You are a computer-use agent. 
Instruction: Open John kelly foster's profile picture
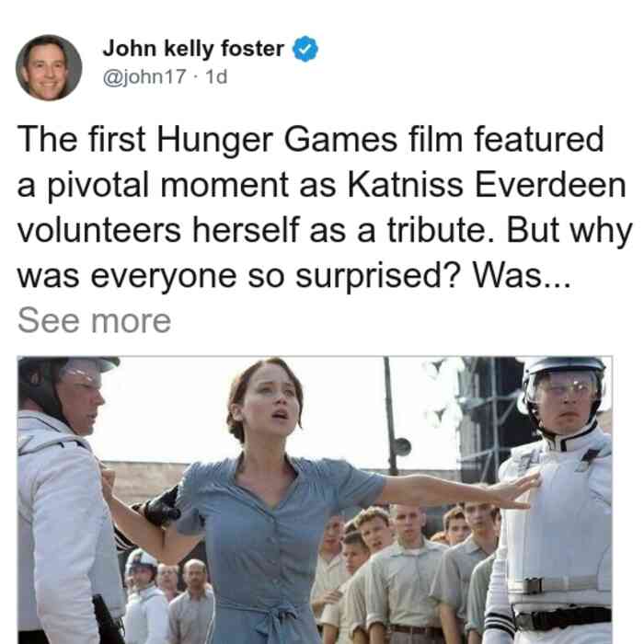[x=49, y=68]
